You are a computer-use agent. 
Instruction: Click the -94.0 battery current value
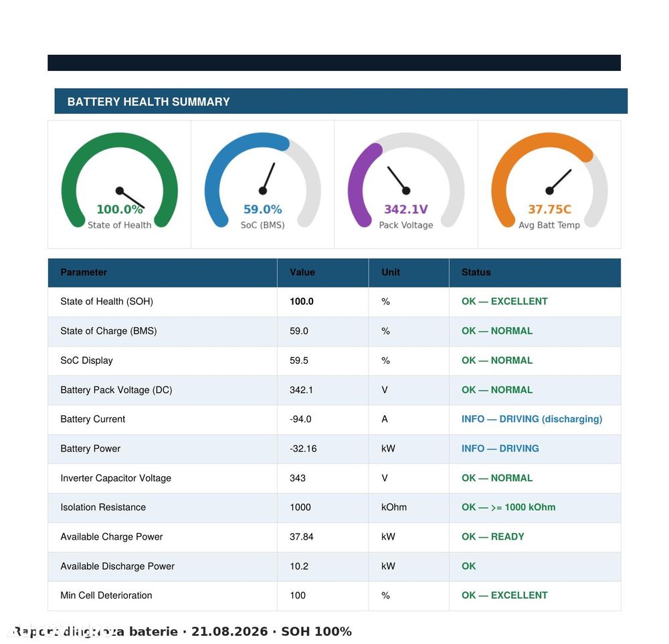[301, 419]
